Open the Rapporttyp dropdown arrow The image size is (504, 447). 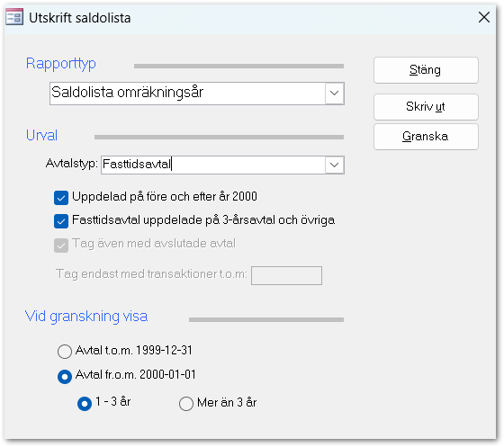(x=334, y=94)
